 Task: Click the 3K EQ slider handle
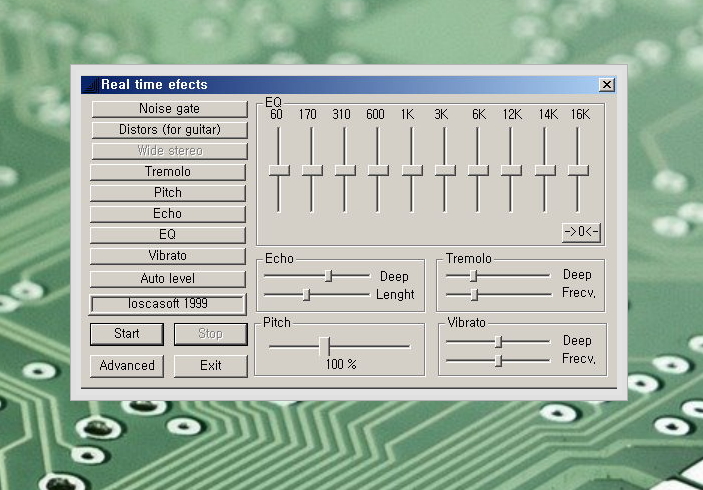tap(445, 170)
